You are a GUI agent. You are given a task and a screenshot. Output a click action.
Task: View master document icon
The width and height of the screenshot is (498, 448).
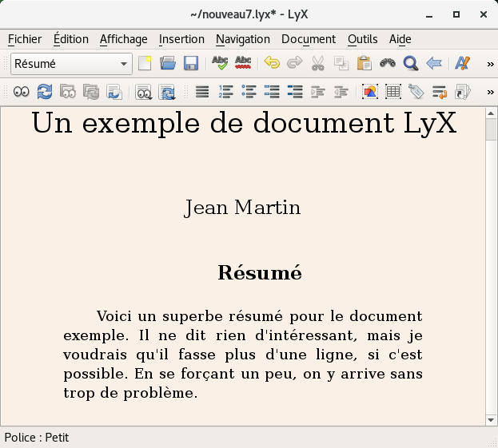tap(68, 92)
